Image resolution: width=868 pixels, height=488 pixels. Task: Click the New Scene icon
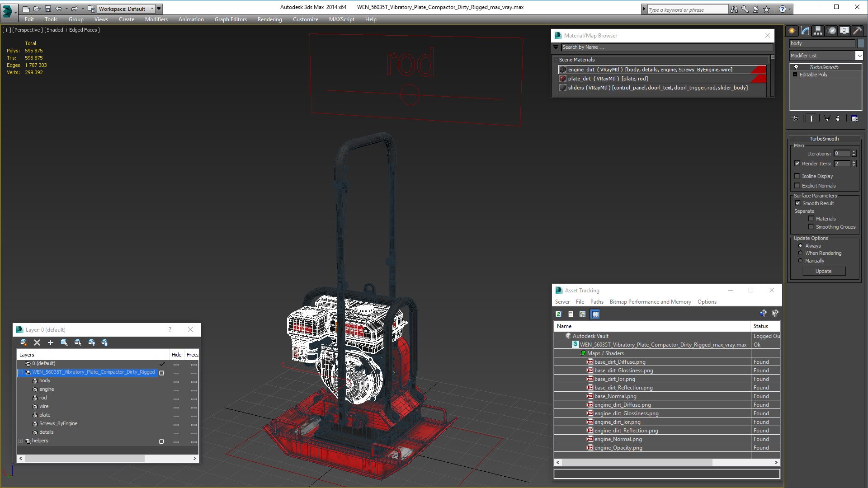(26, 9)
